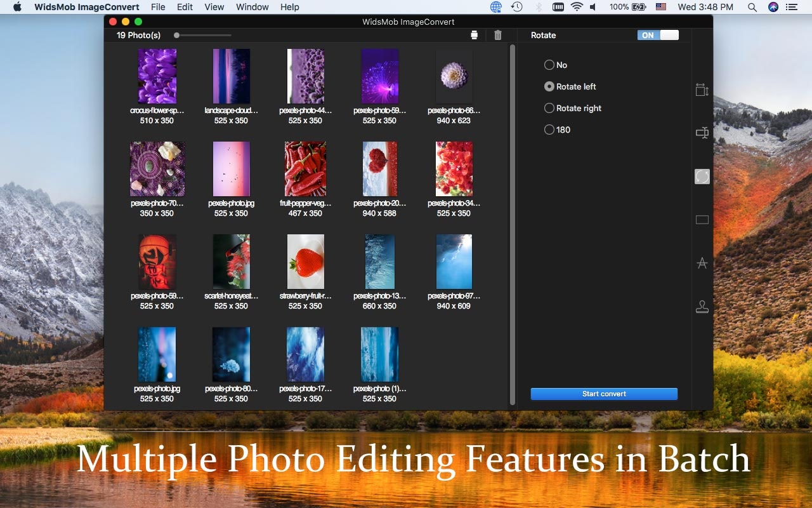812x508 pixels.
Task: Open the Border tool panel
Action: point(702,219)
